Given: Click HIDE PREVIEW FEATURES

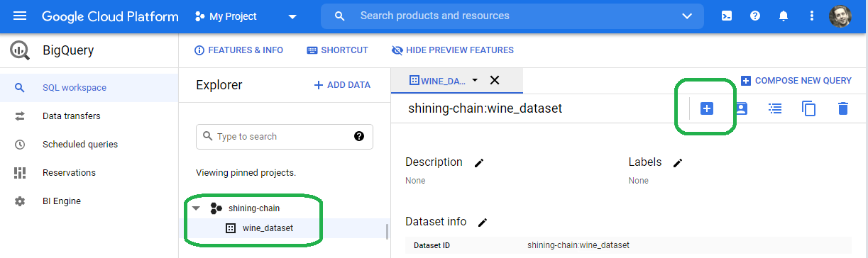Looking at the screenshot, I should [x=453, y=50].
